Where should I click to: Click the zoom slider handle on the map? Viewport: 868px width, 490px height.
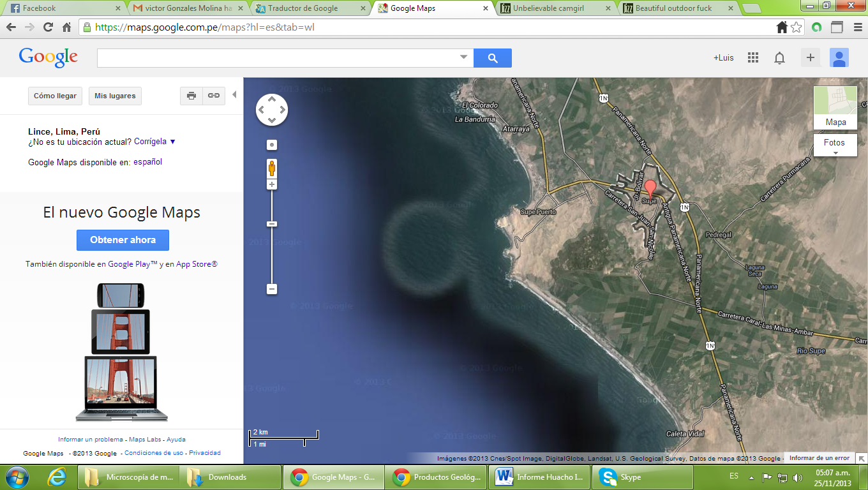click(272, 224)
